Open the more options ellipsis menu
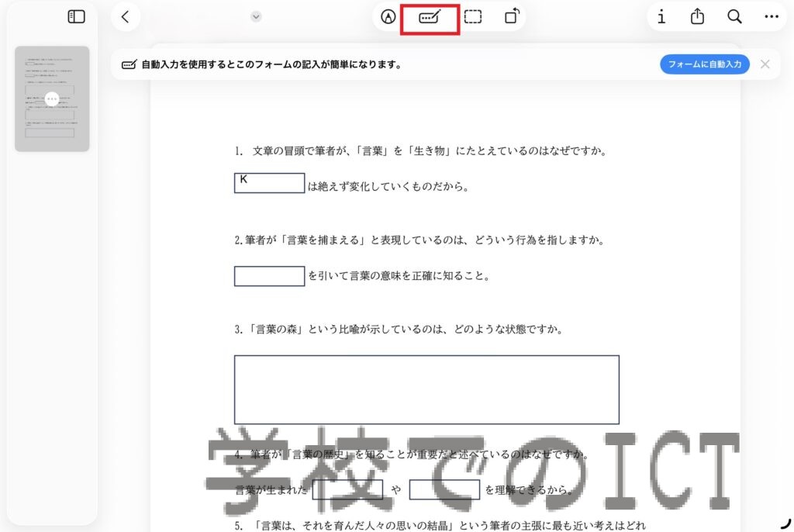This screenshot has height=532, width=794. 771,16
